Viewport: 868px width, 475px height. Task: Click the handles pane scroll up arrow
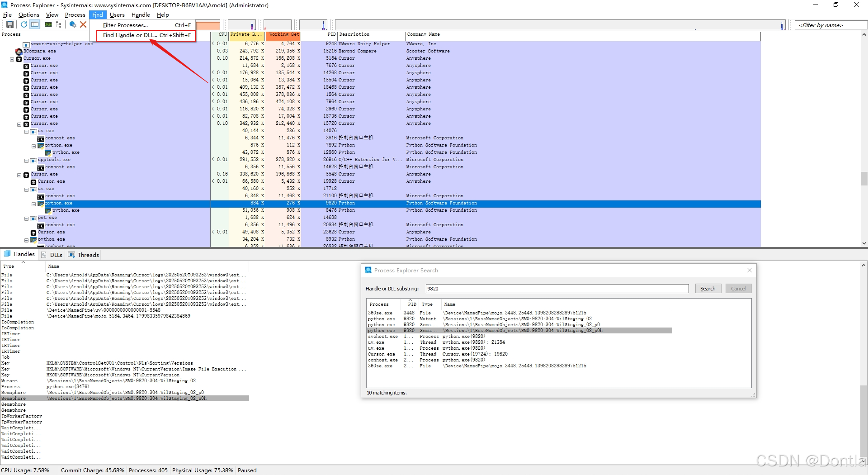[864, 265]
